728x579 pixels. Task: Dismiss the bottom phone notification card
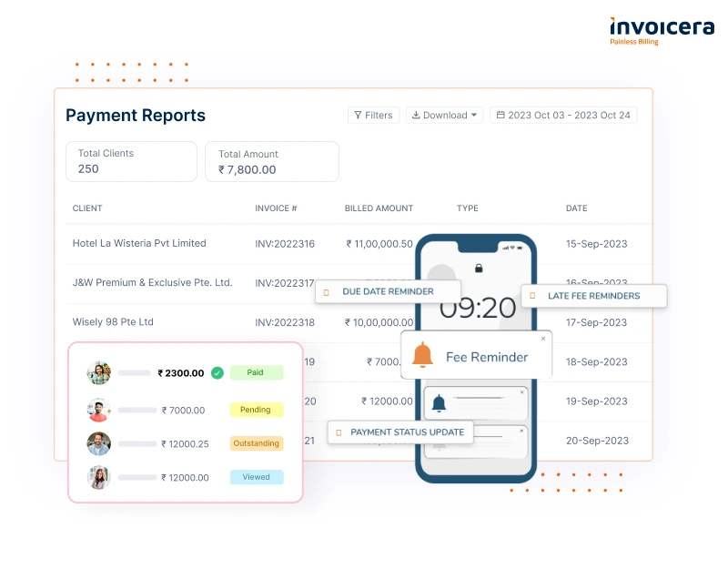[521, 431]
